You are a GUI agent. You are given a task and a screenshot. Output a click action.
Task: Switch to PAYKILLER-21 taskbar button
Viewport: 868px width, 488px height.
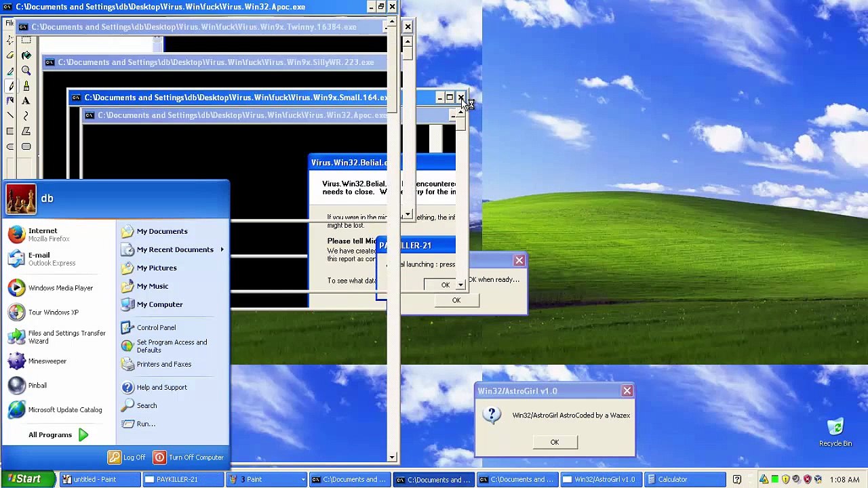(x=183, y=480)
